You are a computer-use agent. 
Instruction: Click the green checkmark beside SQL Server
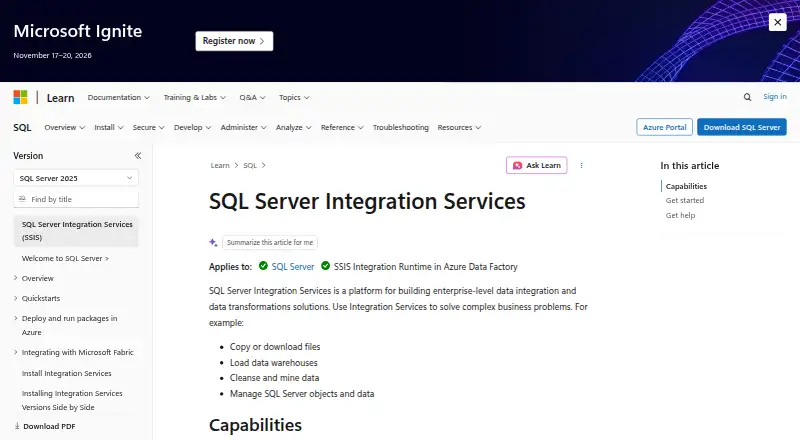pos(263,266)
